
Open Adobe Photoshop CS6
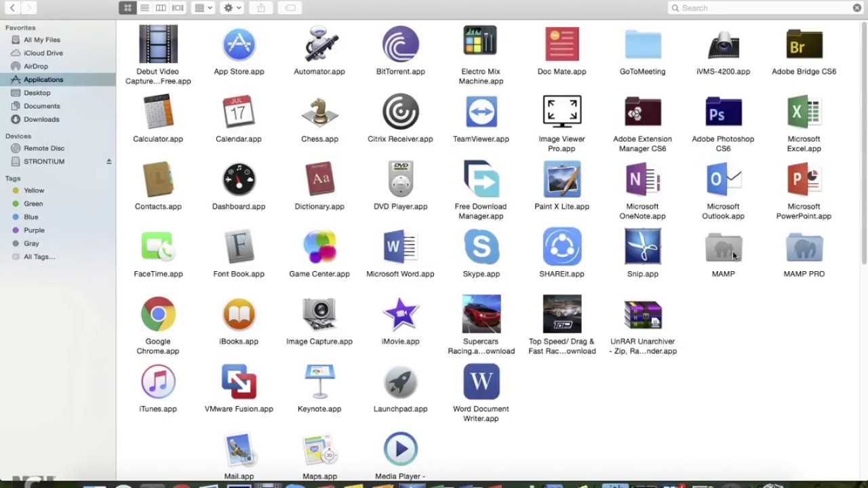(723, 112)
